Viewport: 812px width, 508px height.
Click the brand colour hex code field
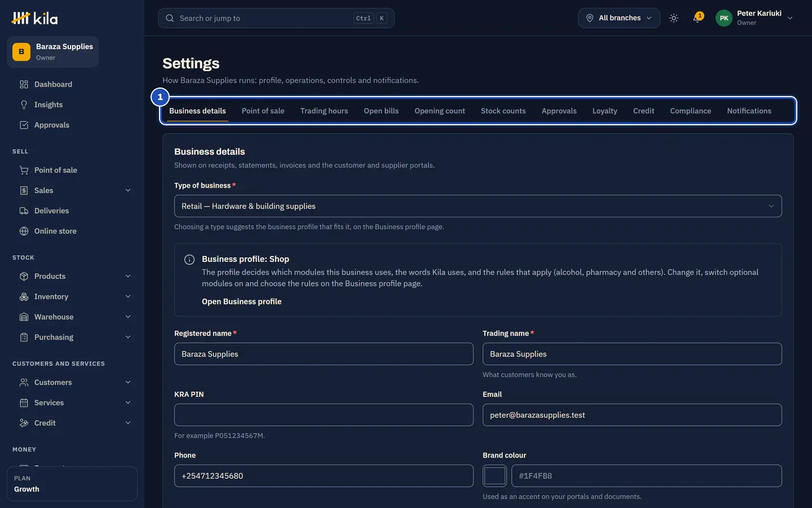pos(647,476)
